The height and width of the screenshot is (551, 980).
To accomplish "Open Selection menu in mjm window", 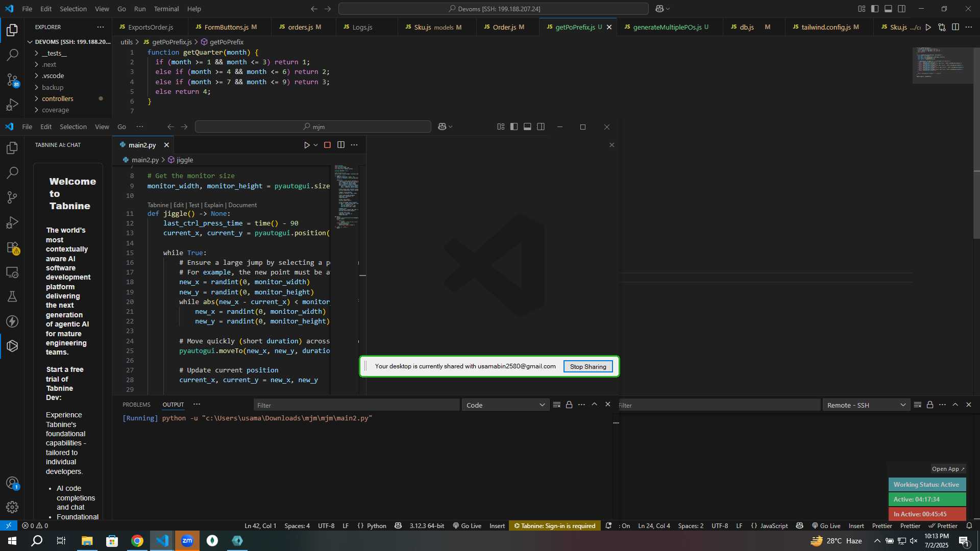I will (x=73, y=127).
